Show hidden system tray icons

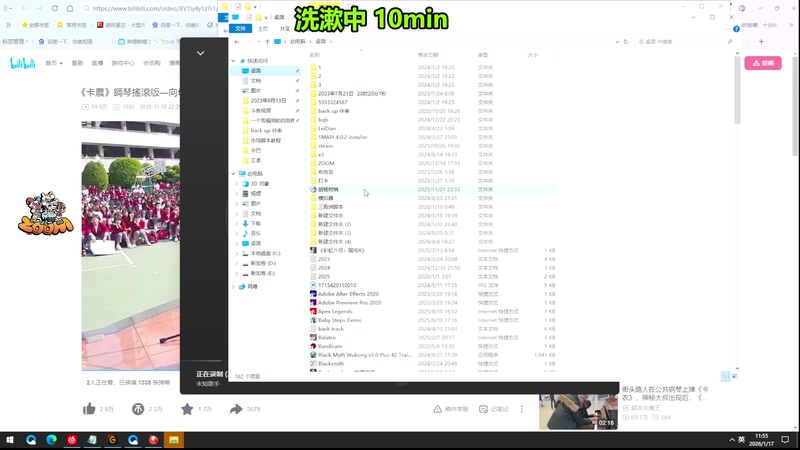(732, 440)
